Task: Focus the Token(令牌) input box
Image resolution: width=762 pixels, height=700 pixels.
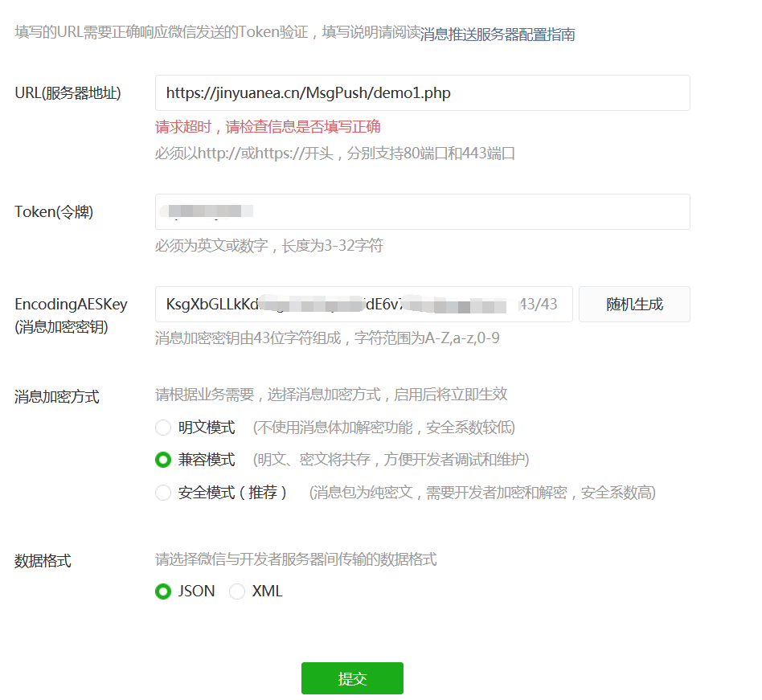Action: 422,211
